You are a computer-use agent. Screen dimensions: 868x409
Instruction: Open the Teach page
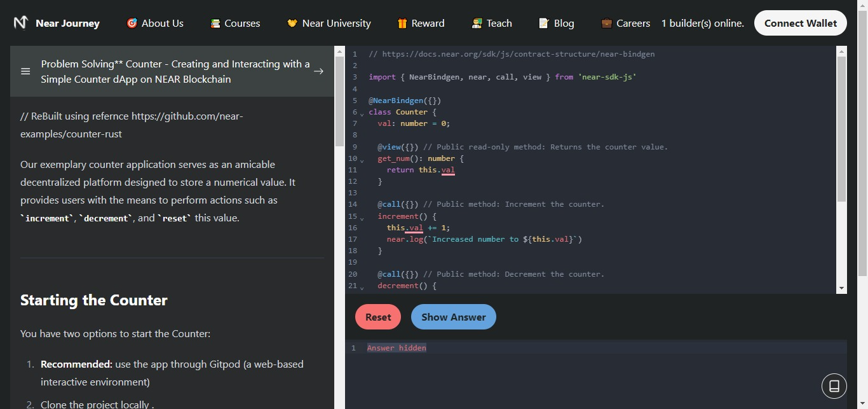[492, 23]
